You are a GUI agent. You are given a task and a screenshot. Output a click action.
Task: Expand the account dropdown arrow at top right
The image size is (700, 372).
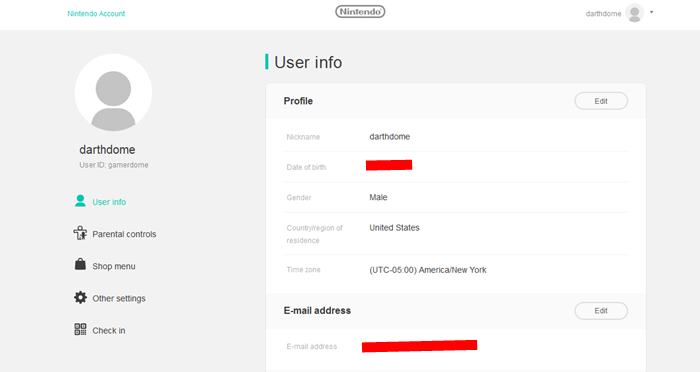point(651,12)
